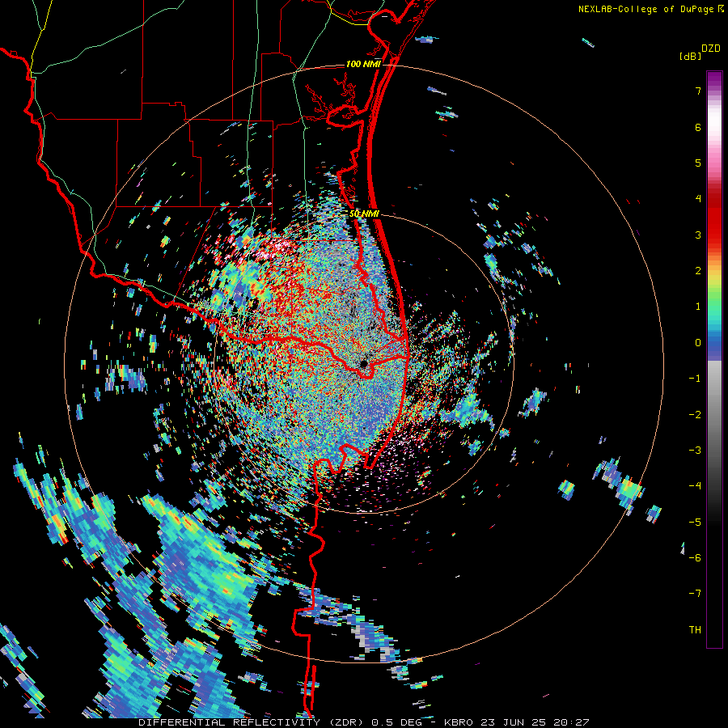Click the 6 value on color scale
Viewport: 728px width, 728px height.
click(x=698, y=127)
